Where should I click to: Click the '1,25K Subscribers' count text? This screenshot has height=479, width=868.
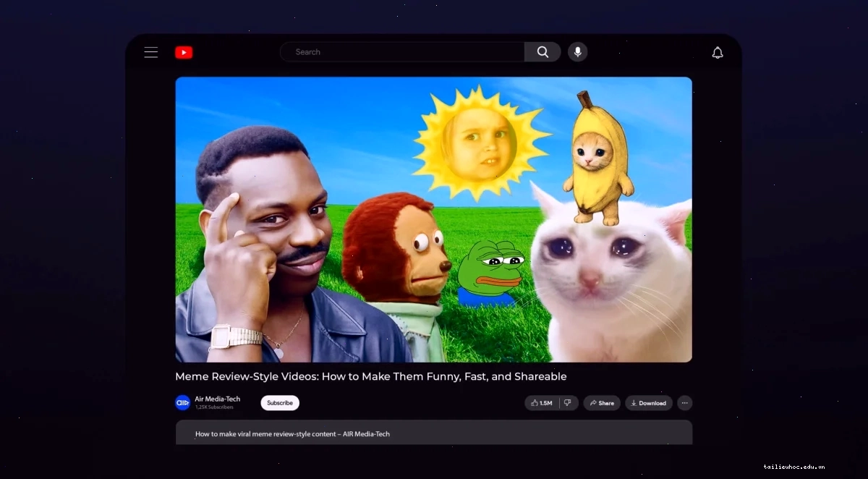tap(214, 407)
